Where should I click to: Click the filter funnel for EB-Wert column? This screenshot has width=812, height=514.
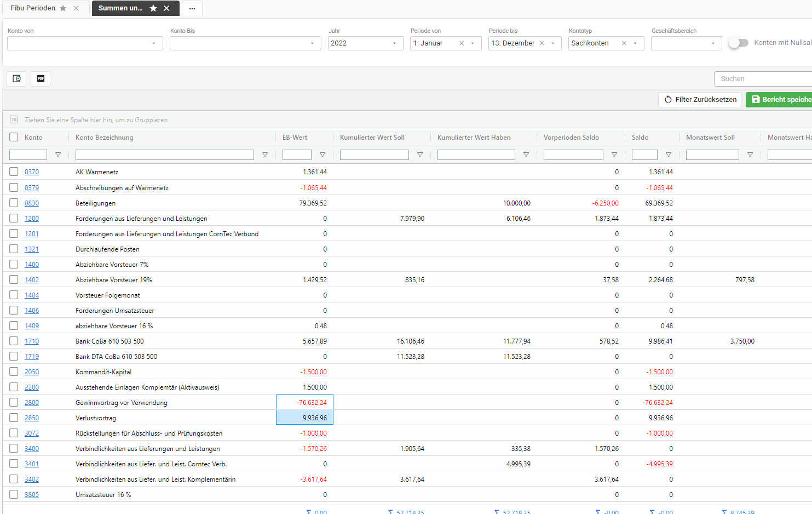tap(323, 155)
